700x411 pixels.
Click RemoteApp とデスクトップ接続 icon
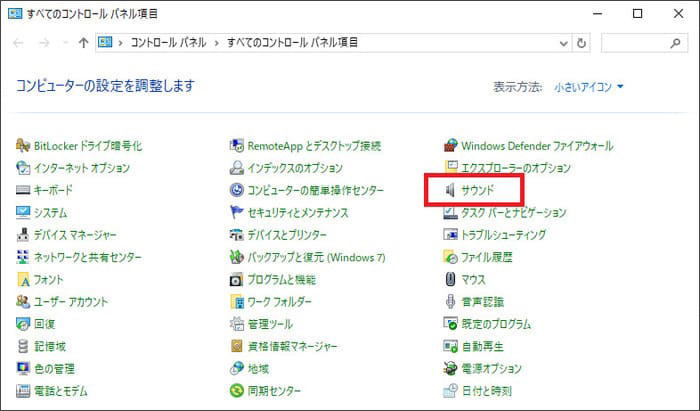click(x=237, y=145)
